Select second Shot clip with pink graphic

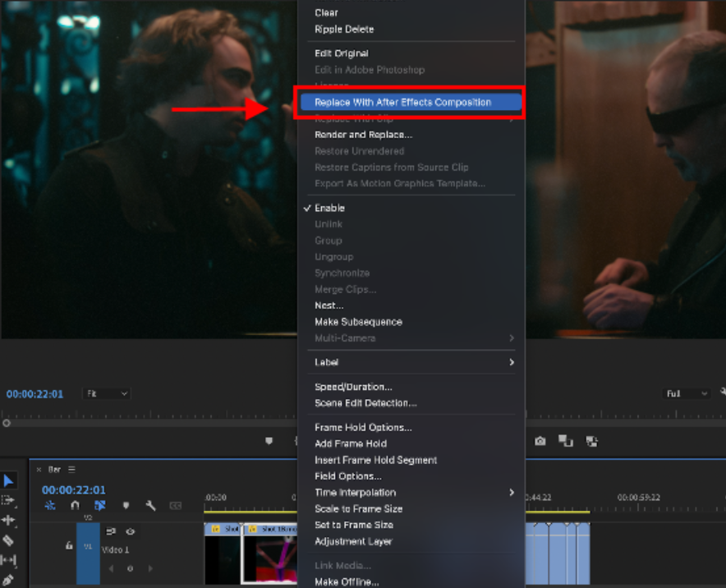tap(270, 554)
